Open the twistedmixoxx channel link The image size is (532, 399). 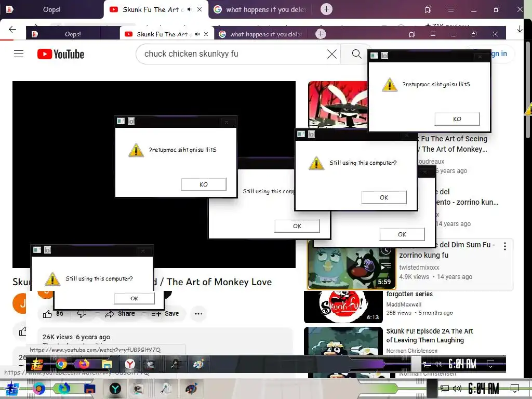click(x=419, y=268)
